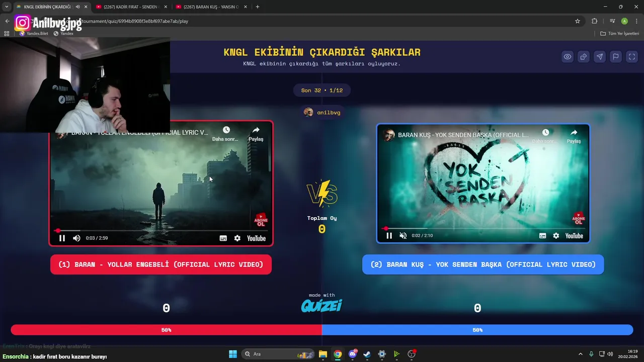Toggle subtitles on Yok Senden Başka video
The height and width of the screenshot is (362, 644).
pos(542,236)
